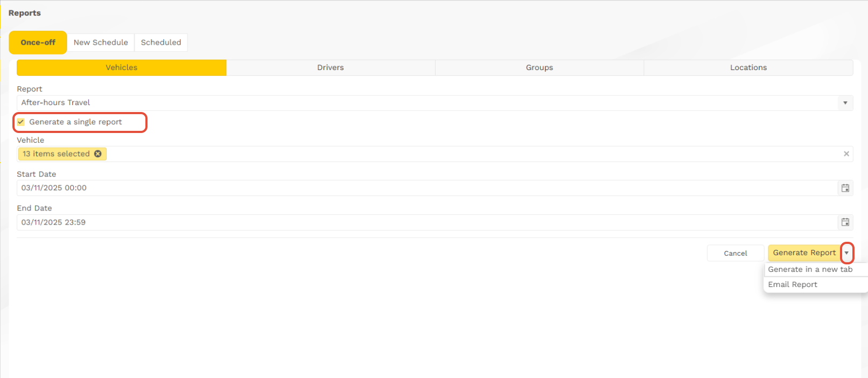The width and height of the screenshot is (868, 378).
Task: Click the Start Date input field
Action: tap(428, 188)
